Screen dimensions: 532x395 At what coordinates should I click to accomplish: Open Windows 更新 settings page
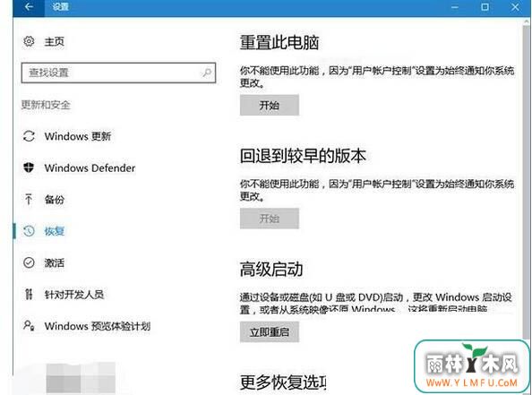coord(78,136)
